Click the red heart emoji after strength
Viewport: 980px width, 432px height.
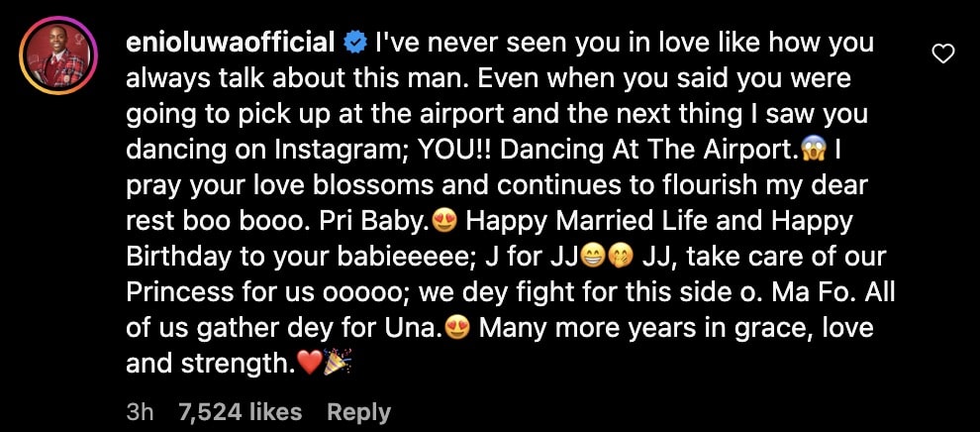310,365
